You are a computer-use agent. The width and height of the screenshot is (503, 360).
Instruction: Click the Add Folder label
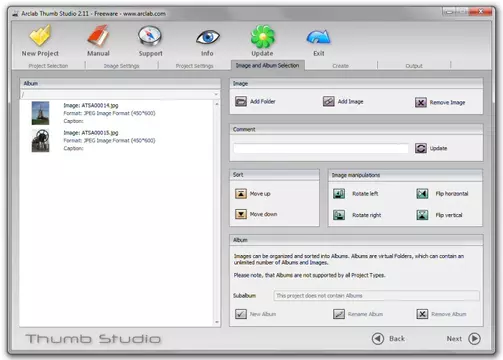pyautogui.click(x=263, y=101)
